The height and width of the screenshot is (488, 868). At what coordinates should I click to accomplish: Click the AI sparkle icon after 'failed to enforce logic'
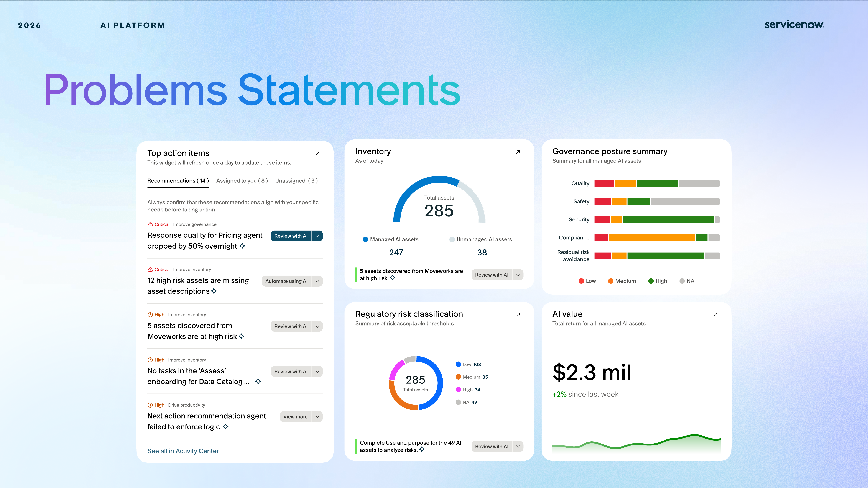(226, 426)
